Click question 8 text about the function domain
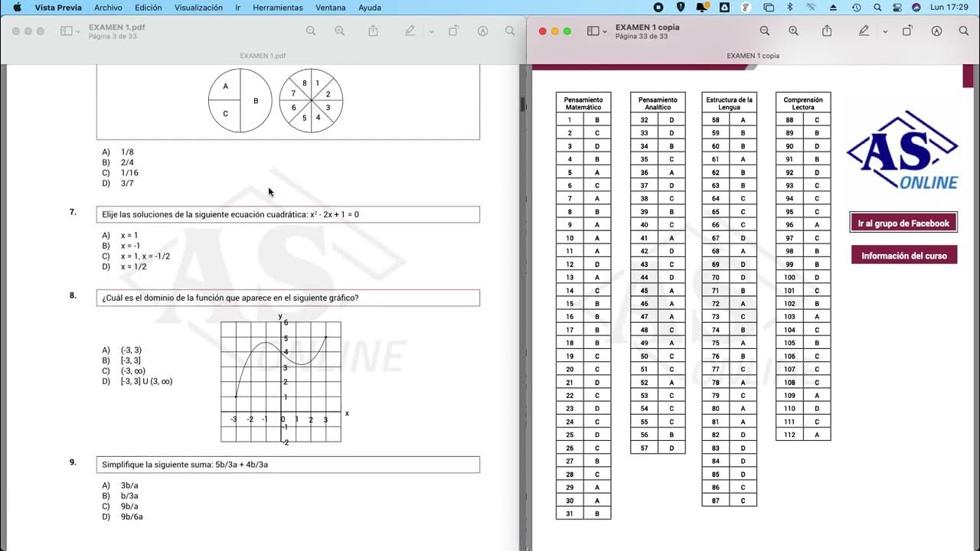This screenshot has width=980, height=551. [230, 298]
